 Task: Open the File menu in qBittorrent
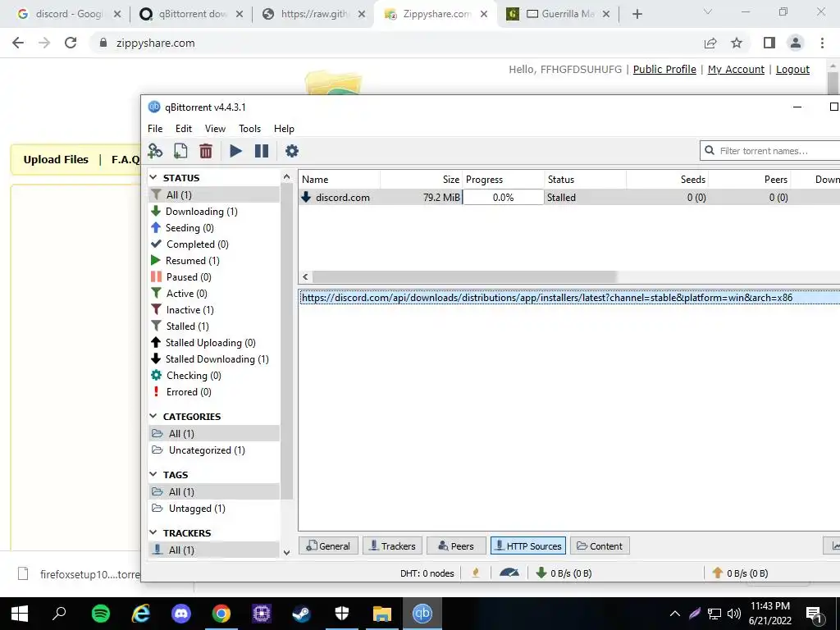point(155,129)
